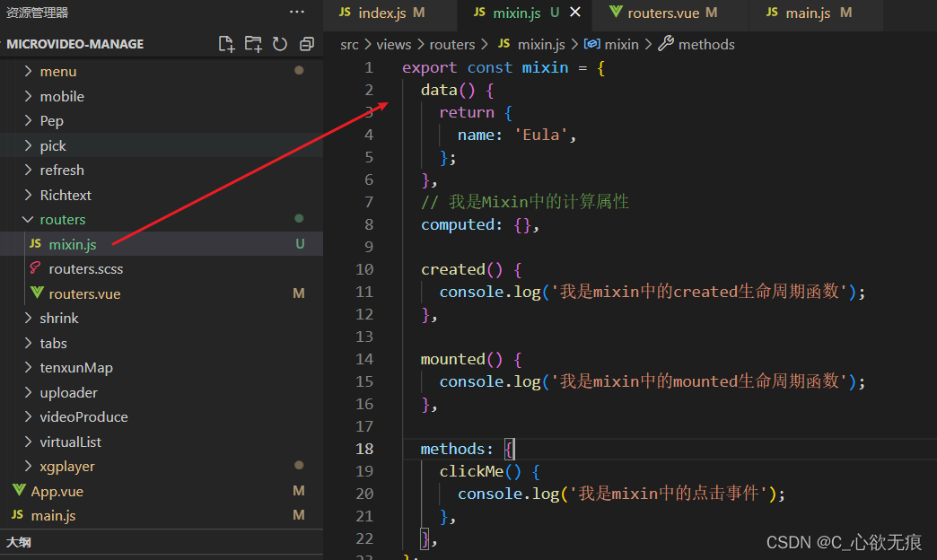Switch to the routers.vue tab
The width and height of the screenshot is (937, 560).
[664, 13]
